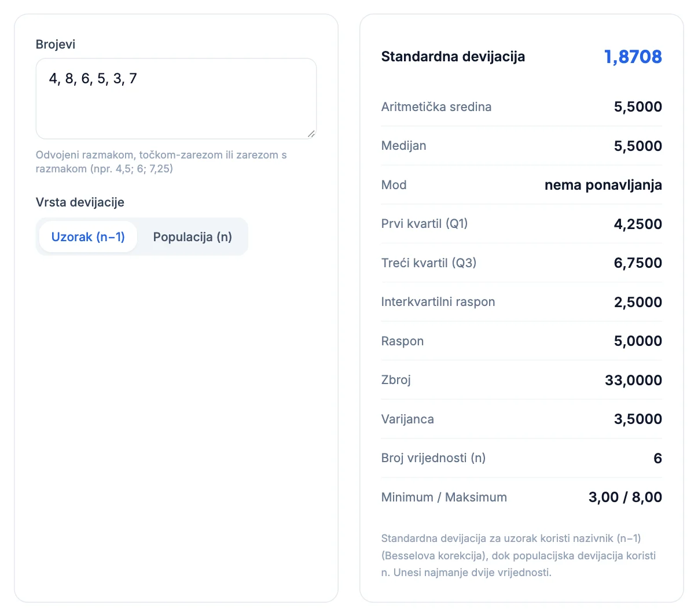
Task: Click the Medijan result row
Action: point(521,146)
